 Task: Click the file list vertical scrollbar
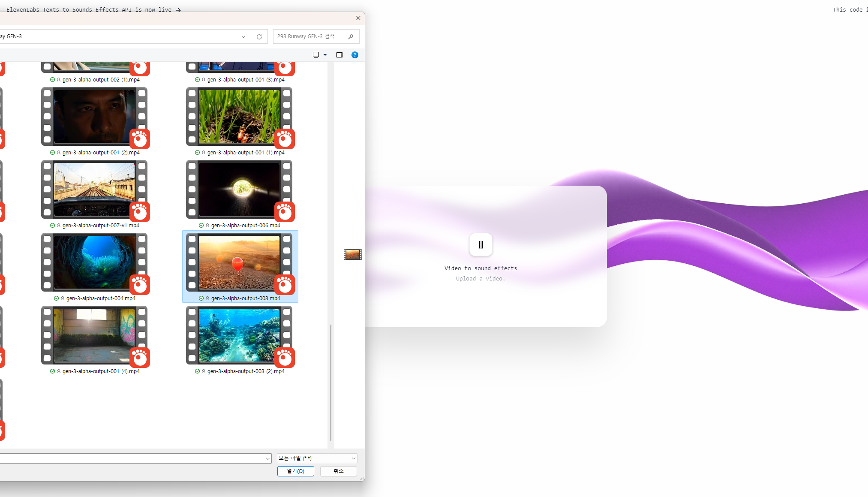tap(330, 382)
